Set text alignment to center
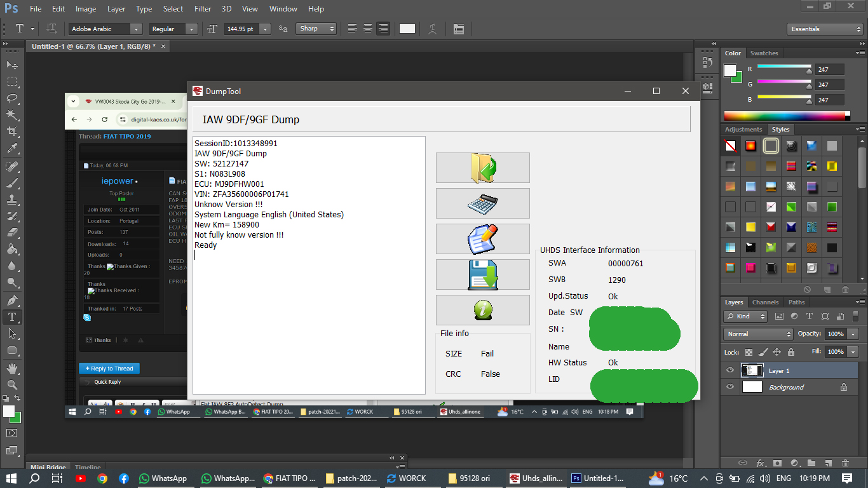868x488 pixels. click(368, 29)
